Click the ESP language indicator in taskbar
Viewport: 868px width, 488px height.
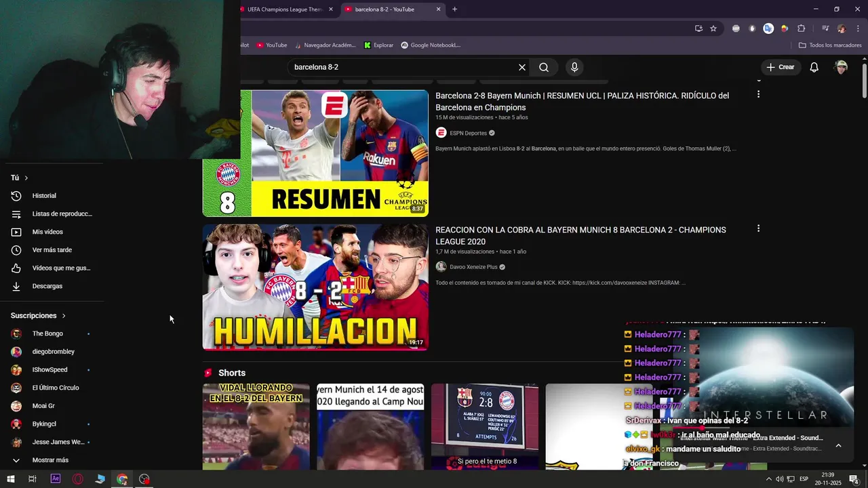[804, 479]
